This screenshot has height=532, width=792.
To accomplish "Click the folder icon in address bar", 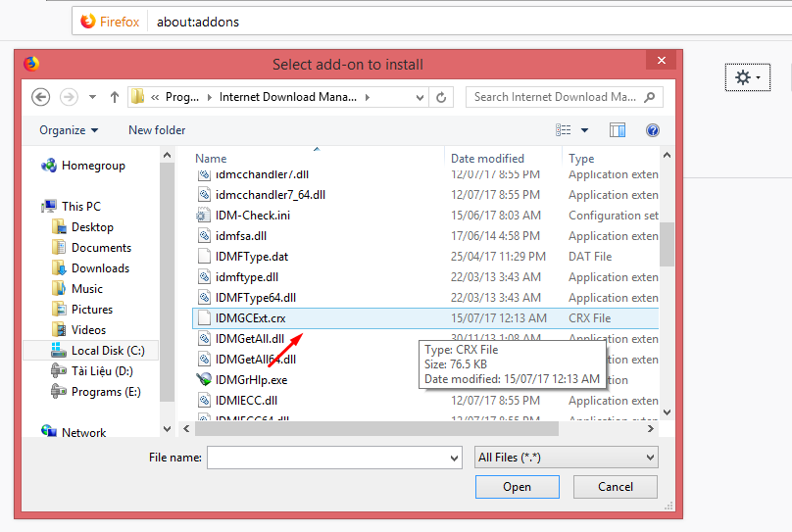I will pos(137,96).
